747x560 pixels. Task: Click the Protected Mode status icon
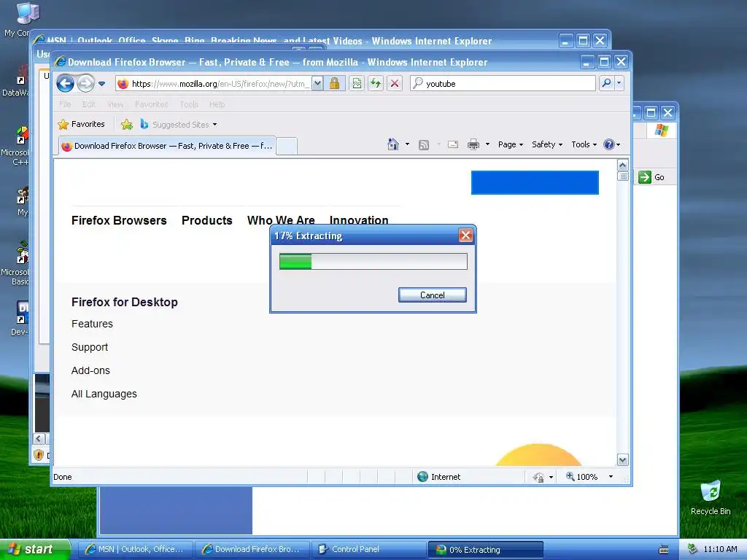538,477
